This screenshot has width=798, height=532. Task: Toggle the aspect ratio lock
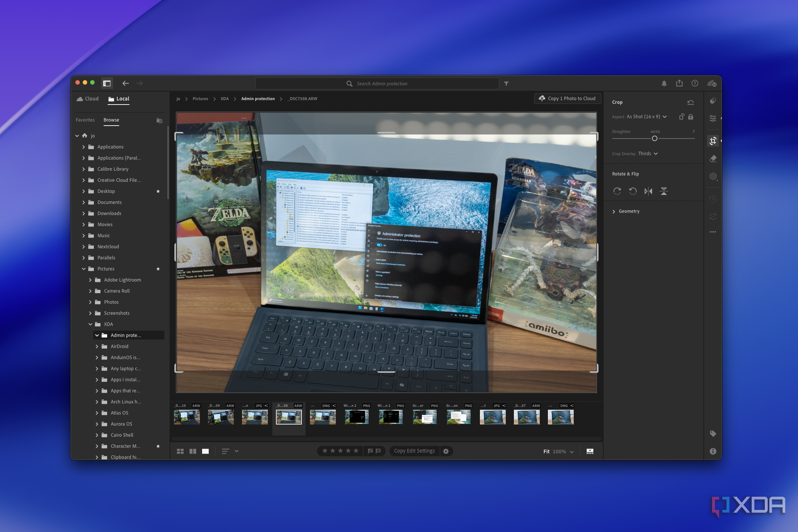coord(690,117)
